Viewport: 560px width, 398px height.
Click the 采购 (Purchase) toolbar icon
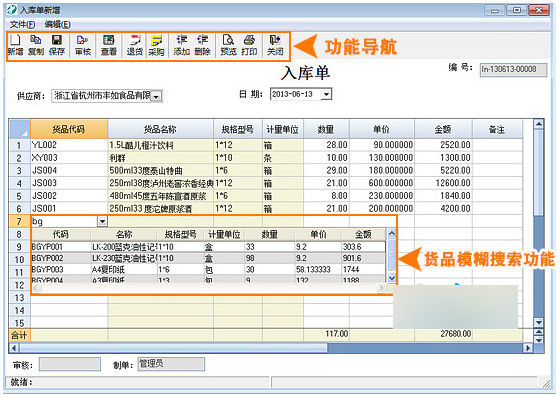pyautogui.click(x=156, y=45)
